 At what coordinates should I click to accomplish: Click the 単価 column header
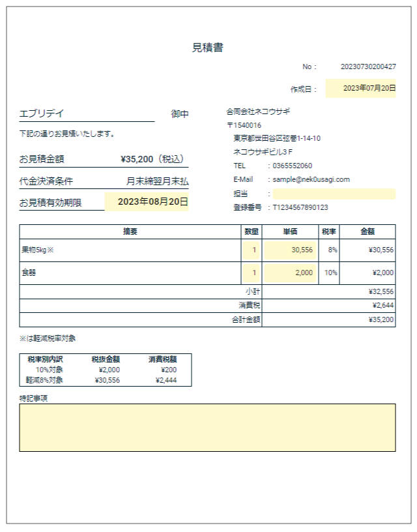pyautogui.click(x=290, y=231)
